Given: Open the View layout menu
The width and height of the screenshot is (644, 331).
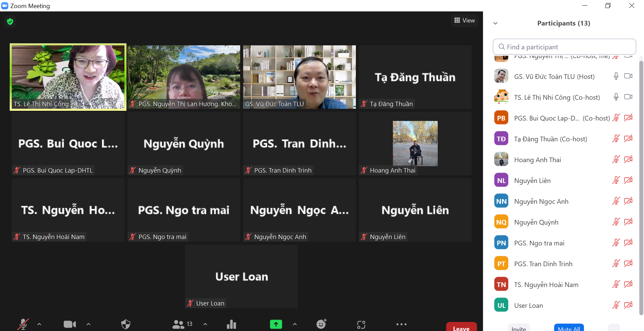Looking at the screenshot, I should tap(465, 20).
